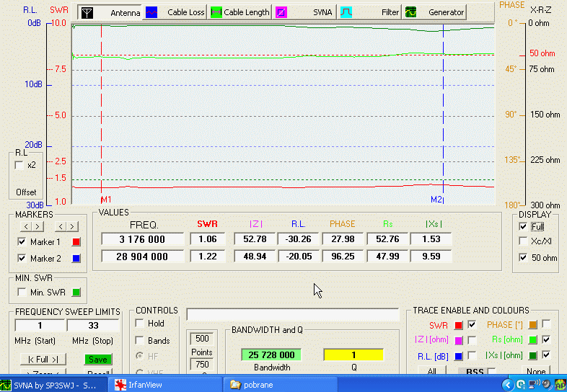Toggle the Hold checkbox in Controls
The image size is (567, 392).
(x=140, y=324)
